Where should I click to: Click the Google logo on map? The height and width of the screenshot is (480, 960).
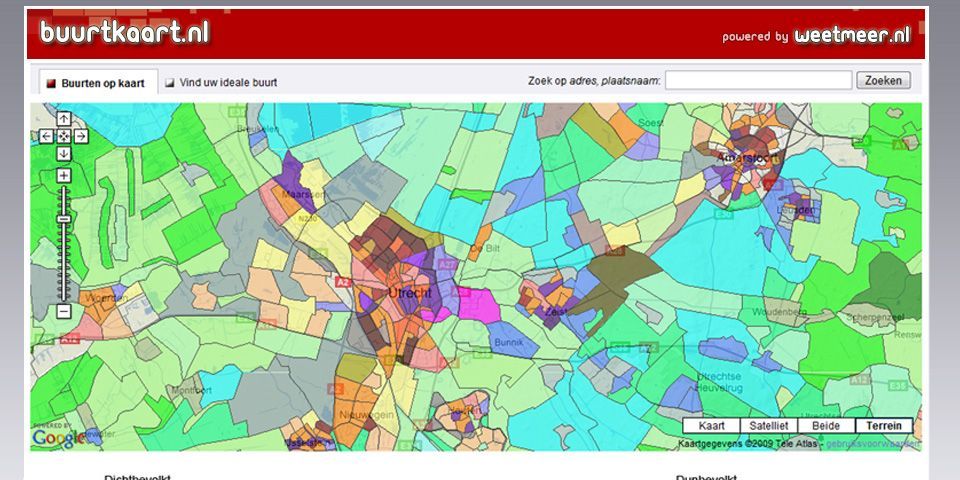pos(59,437)
